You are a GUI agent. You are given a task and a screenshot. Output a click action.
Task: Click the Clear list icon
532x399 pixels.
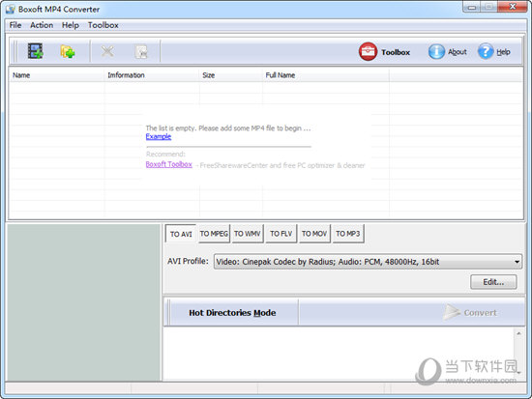coord(141,51)
